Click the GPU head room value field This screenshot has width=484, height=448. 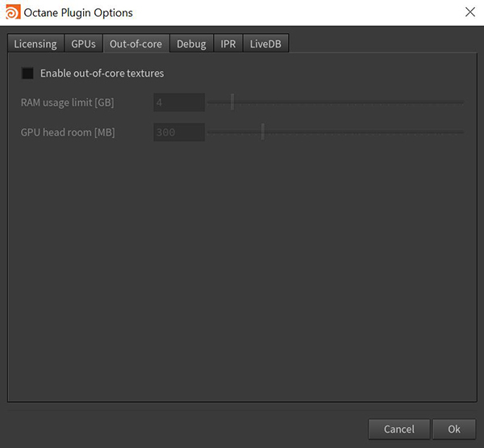(179, 132)
